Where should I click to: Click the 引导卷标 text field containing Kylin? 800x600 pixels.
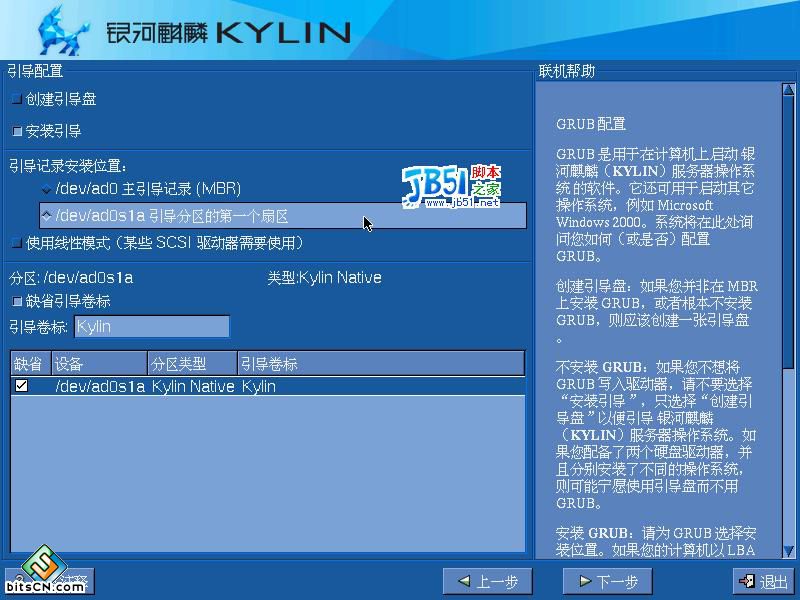click(x=152, y=327)
